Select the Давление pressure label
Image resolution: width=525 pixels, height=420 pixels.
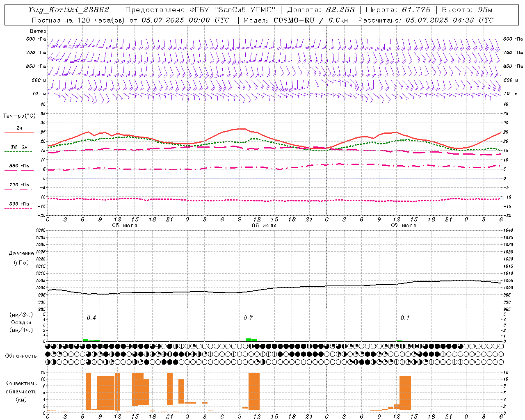click(x=21, y=253)
